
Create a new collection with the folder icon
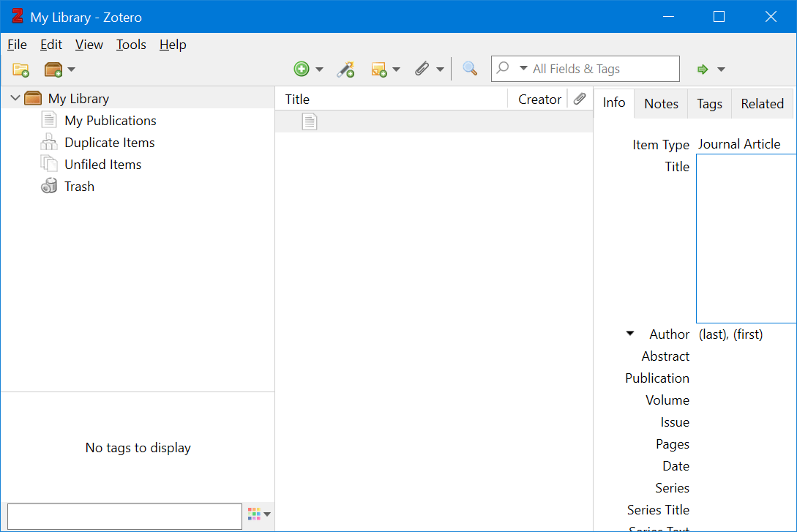[20, 69]
